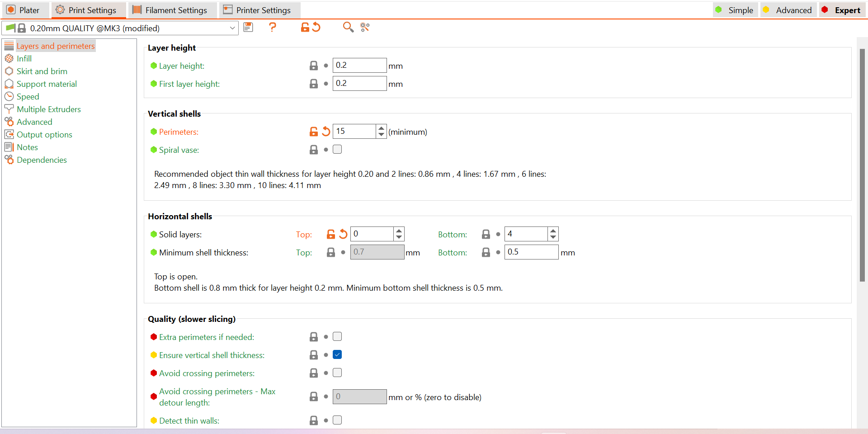
Task: Click the save preset floppy disk icon
Action: (248, 28)
